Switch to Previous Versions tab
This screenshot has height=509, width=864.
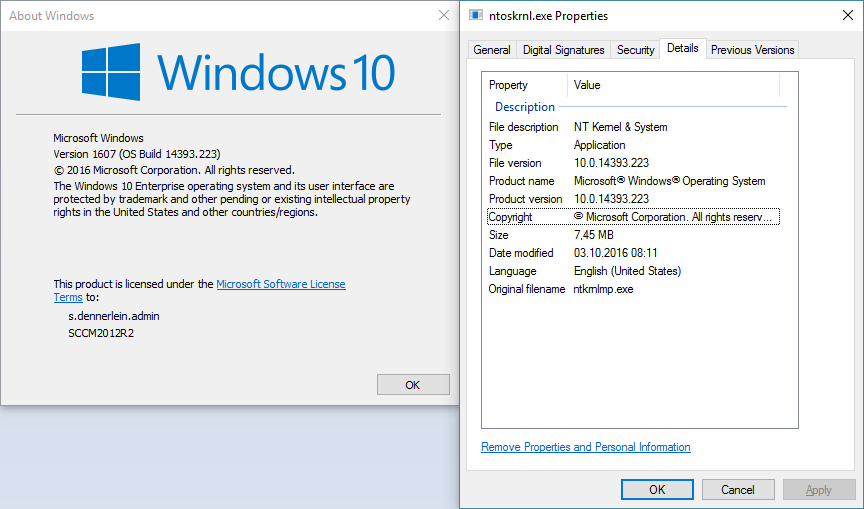click(x=752, y=50)
